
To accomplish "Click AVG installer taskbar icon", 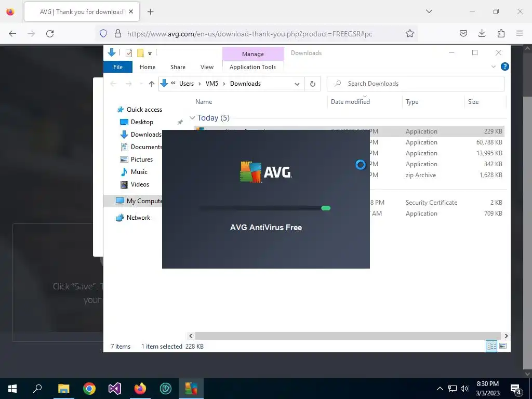I will [191, 389].
